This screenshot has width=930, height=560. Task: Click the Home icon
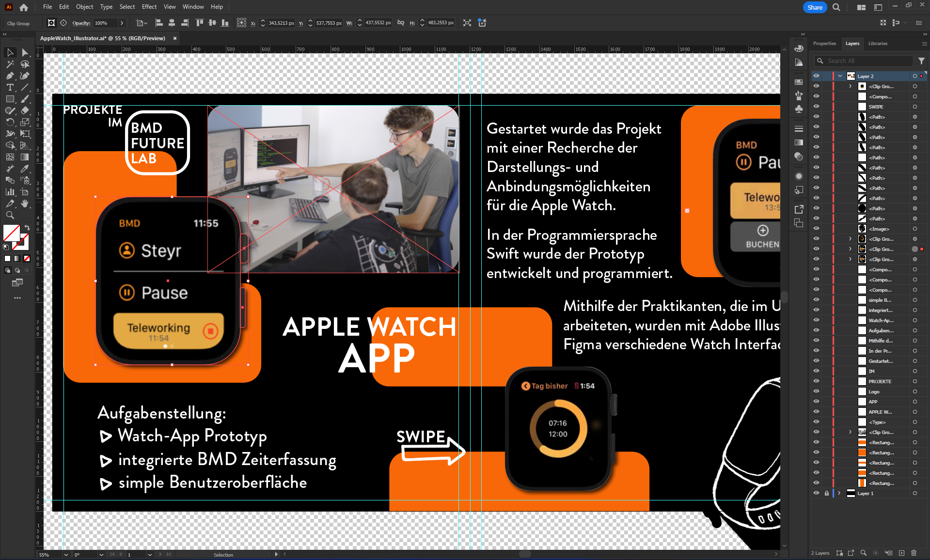coord(24,7)
